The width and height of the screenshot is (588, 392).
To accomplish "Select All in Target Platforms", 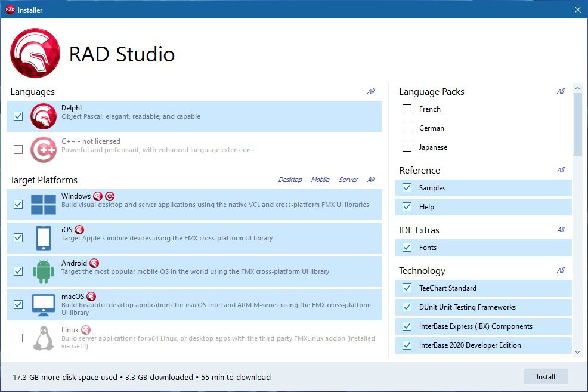I will 371,180.
